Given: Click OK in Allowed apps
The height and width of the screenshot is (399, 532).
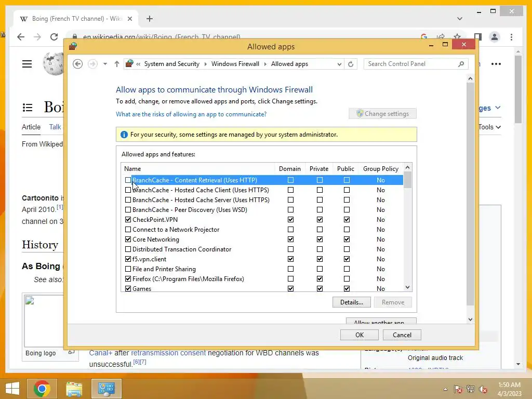Looking at the screenshot, I should click(360, 335).
